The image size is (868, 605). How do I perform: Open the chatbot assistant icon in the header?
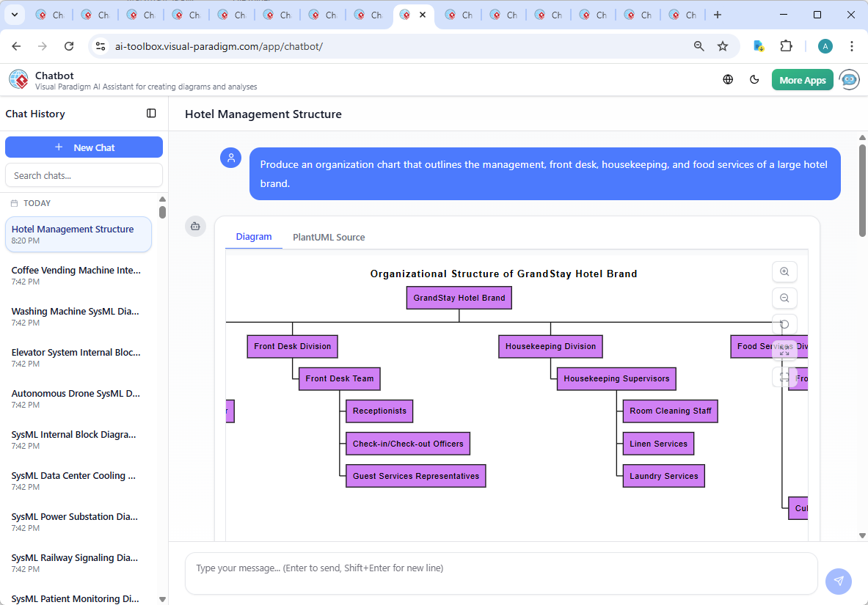(x=849, y=79)
